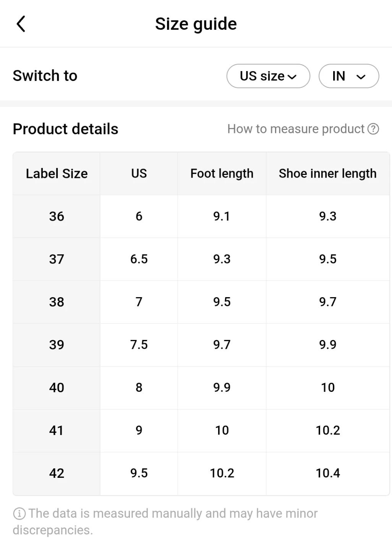Select the label size 39 row
Viewport: 392px width, 550px height.
tap(57, 345)
